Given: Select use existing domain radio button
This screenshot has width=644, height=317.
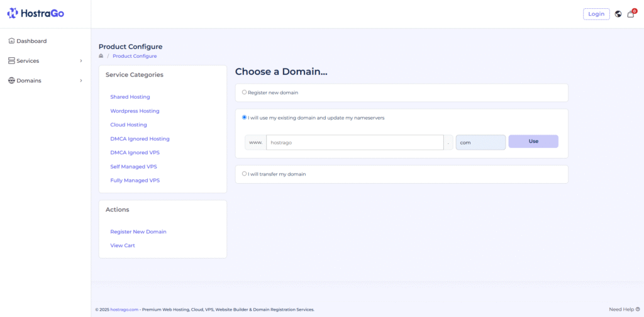Looking at the screenshot, I should tap(245, 118).
